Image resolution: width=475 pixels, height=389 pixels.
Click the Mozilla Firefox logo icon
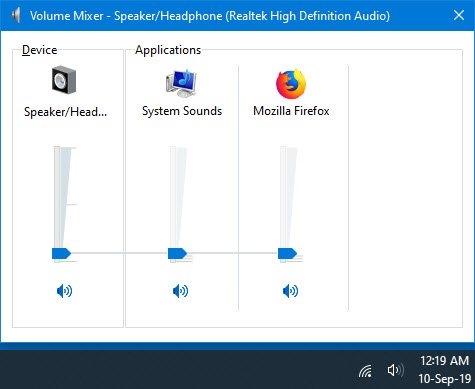click(291, 84)
